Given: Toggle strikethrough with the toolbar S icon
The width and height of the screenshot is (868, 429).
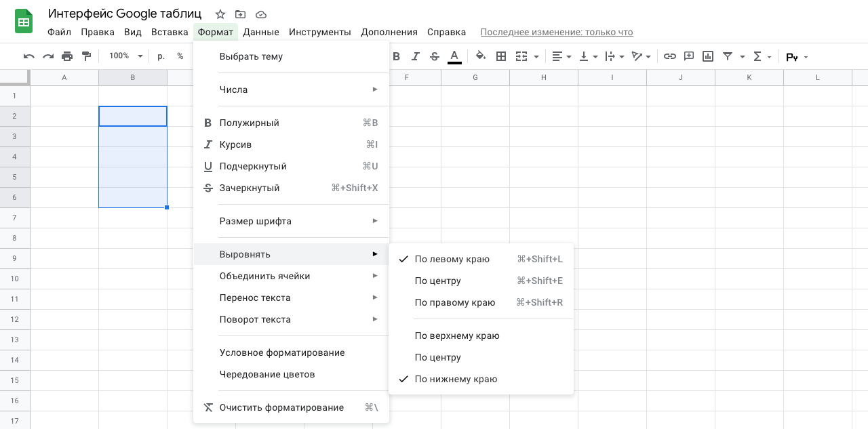Looking at the screenshot, I should coord(435,56).
